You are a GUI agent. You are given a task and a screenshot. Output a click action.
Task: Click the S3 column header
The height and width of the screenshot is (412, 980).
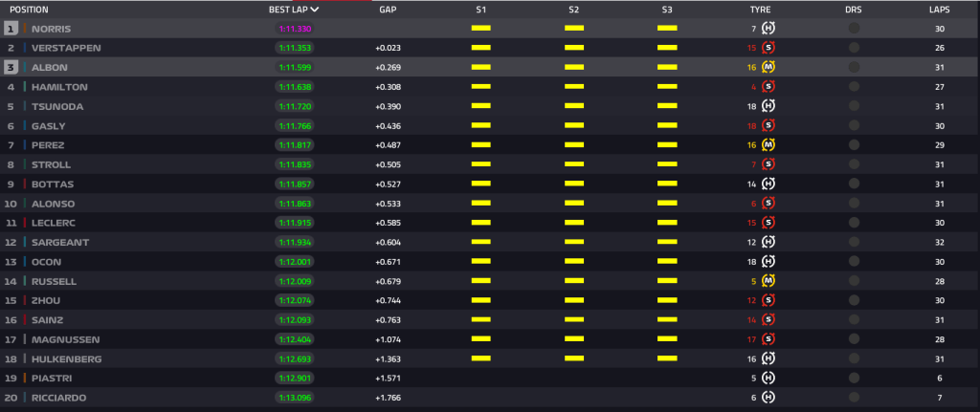[x=667, y=10]
